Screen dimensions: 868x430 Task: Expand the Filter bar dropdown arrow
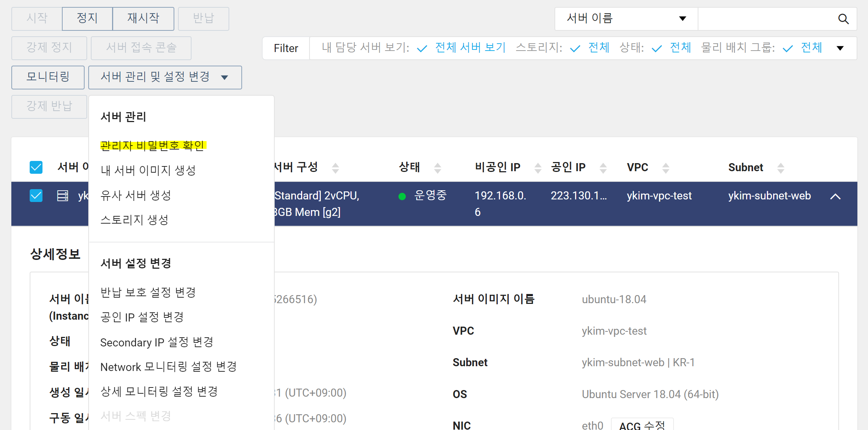point(840,48)
